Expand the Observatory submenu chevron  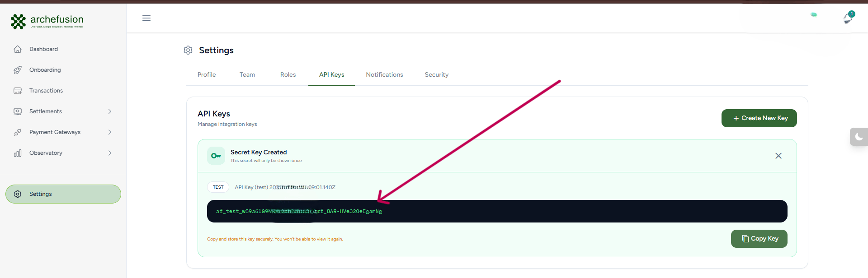click(x=110, y=153)
